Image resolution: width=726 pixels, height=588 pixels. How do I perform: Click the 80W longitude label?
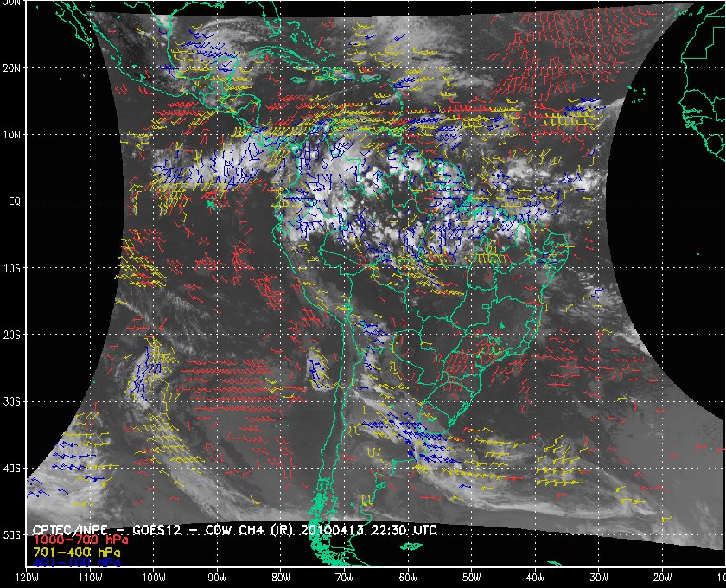[x=281, y=578]
